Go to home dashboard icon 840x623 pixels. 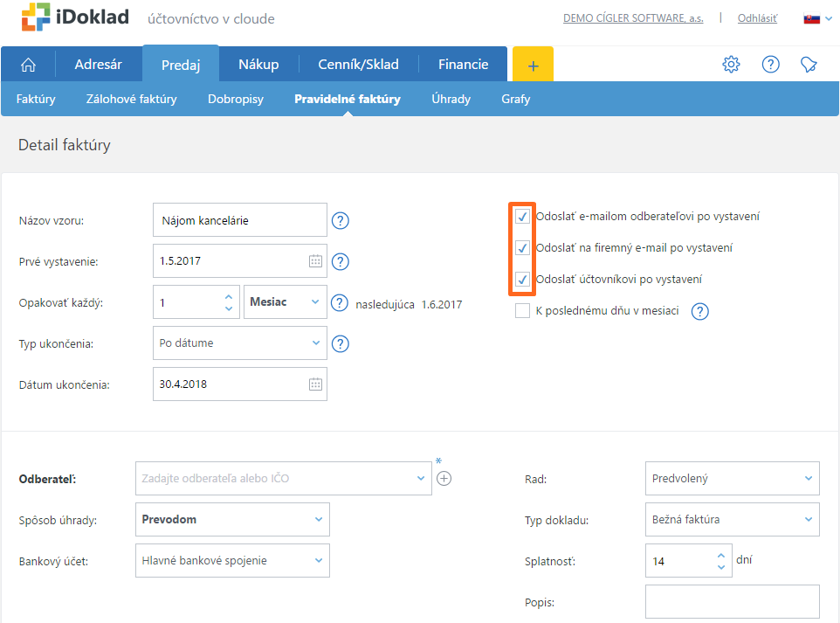(x=29, y=65)
